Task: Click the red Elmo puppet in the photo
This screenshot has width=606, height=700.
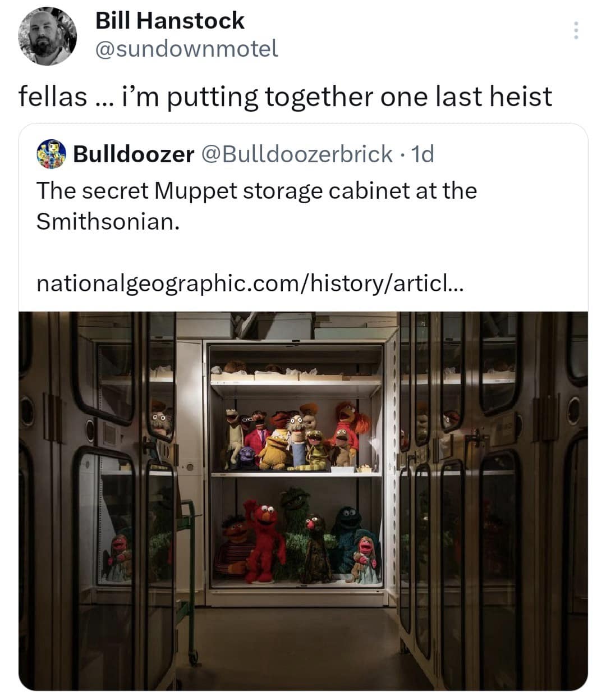Action: pyautogui.click(x=263, y=540)
